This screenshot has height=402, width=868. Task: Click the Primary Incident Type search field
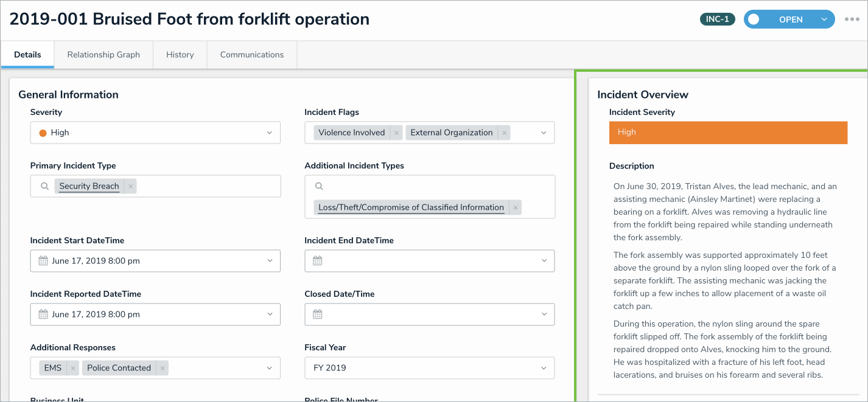207,186
